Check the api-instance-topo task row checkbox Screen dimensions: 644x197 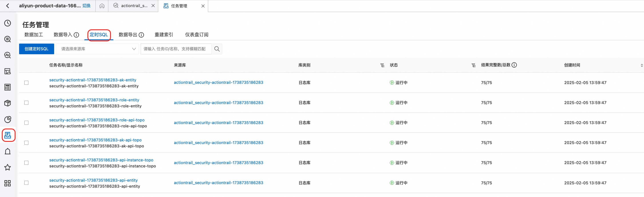(26, 163)
